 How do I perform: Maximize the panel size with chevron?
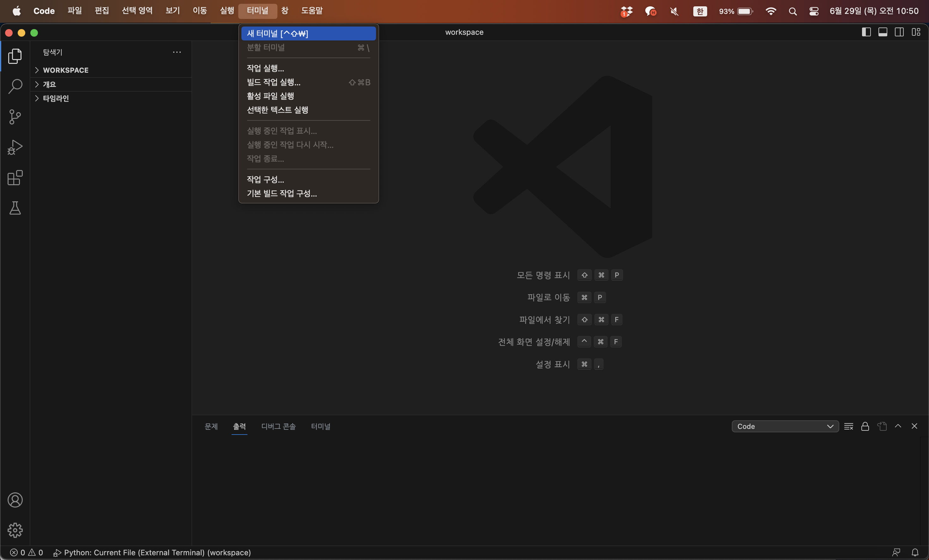(x=898, y=426)
